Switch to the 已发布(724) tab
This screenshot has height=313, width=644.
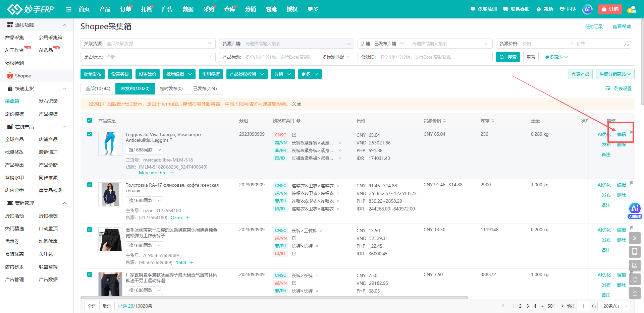pos(205,88)
